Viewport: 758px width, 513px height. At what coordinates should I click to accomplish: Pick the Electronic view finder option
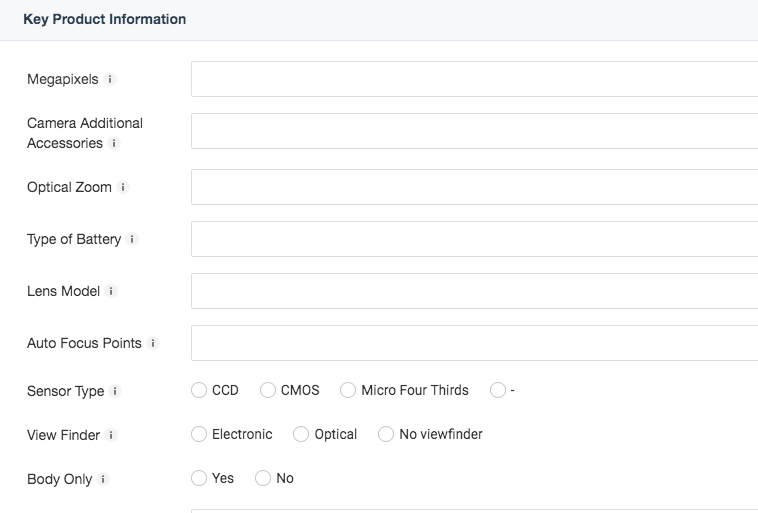point(199,435)
